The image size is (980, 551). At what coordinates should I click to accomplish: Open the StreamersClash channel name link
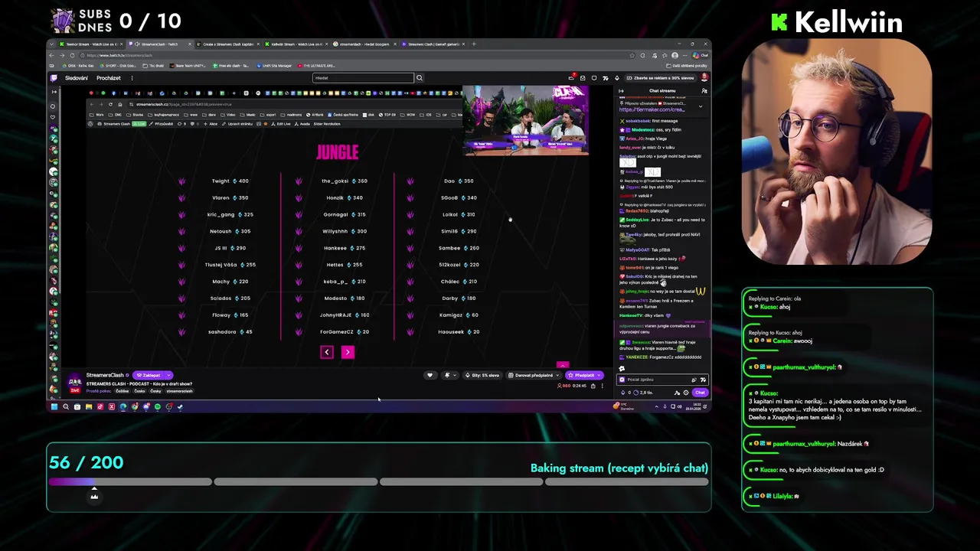105,375
